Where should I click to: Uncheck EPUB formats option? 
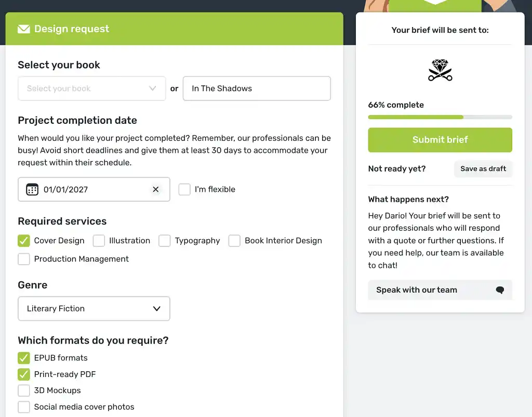[x=24, y=358]
